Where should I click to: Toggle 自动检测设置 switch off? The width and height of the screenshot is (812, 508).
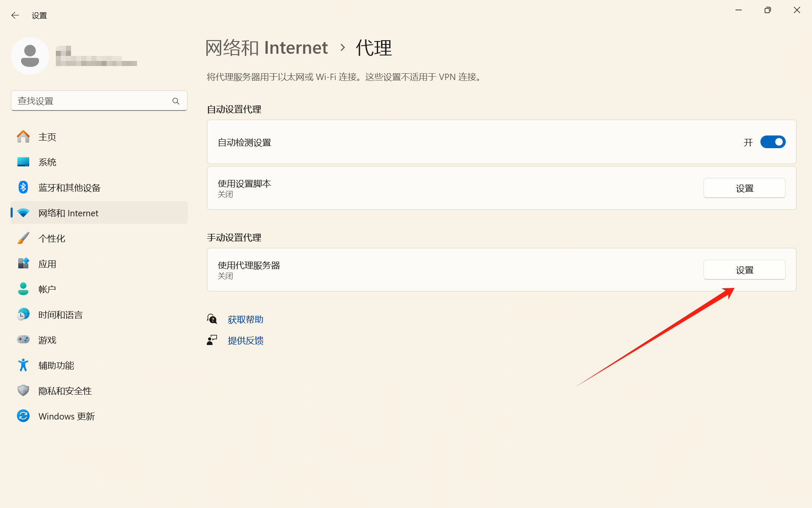pos(772,142)
